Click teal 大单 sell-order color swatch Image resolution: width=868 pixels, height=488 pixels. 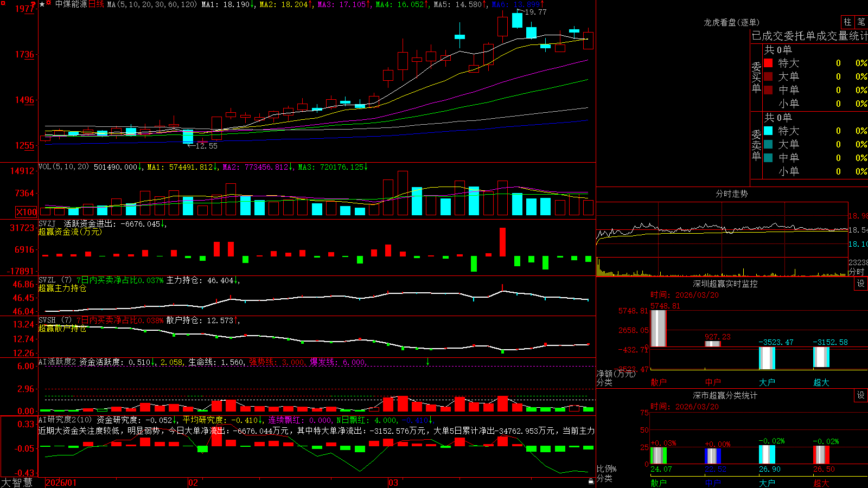(768, 144)
